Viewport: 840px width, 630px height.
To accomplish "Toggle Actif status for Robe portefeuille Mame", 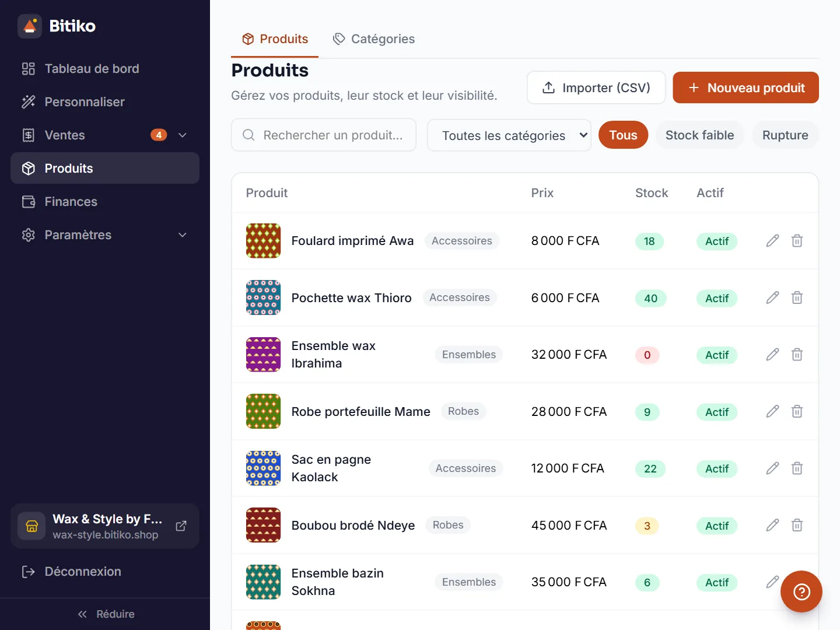I will click(x=717, y=412).
